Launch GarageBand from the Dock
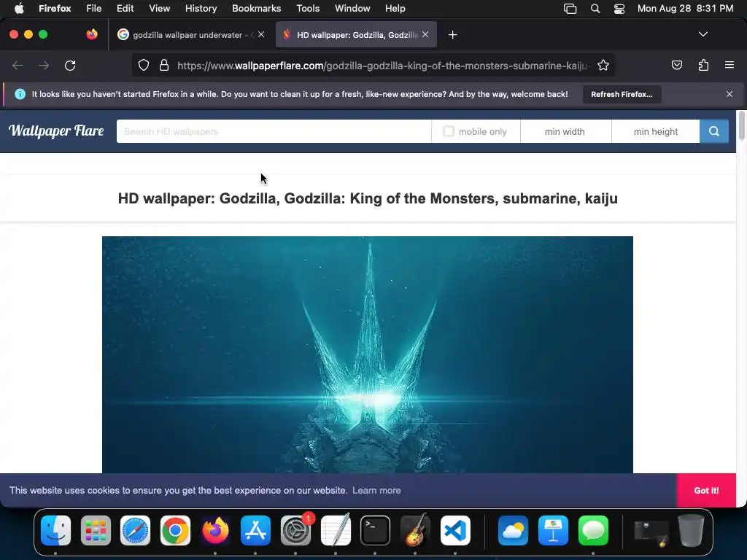747x560 pixels. [x=415, y=531]
